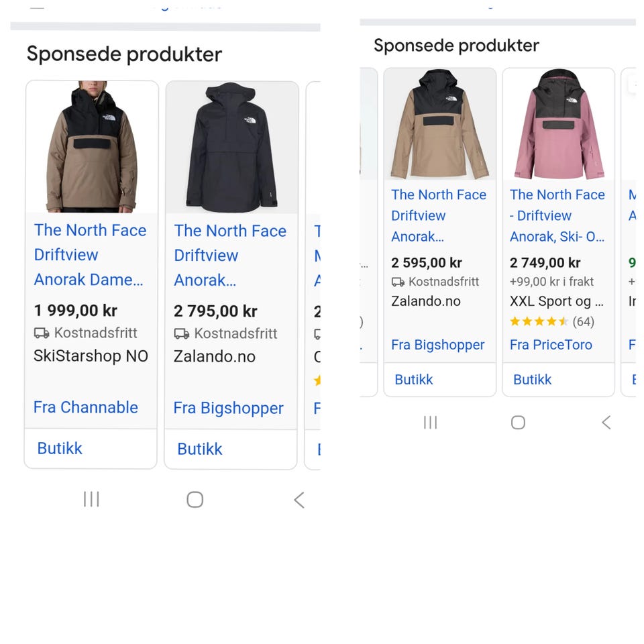Tap the left screenshot's recent apps icon
Screen dimensions: 644x644
click(x=91, y=499)
